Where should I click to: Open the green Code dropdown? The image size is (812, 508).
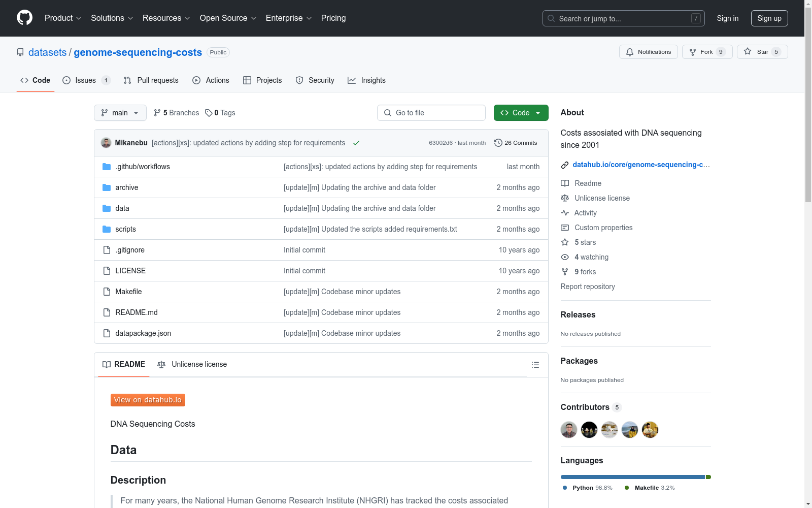point(521,113)
